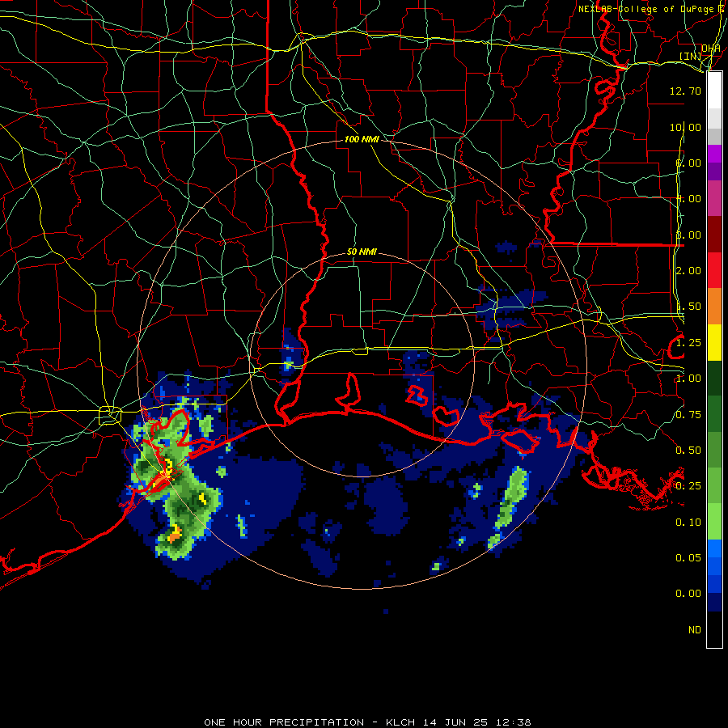Click the 1.00 legend value

point(688,379)
